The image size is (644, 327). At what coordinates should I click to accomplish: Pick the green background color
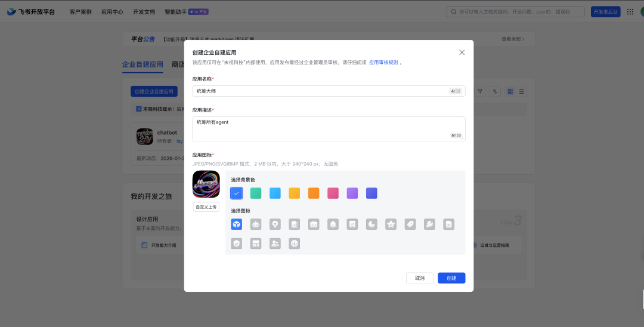point(256,193)
